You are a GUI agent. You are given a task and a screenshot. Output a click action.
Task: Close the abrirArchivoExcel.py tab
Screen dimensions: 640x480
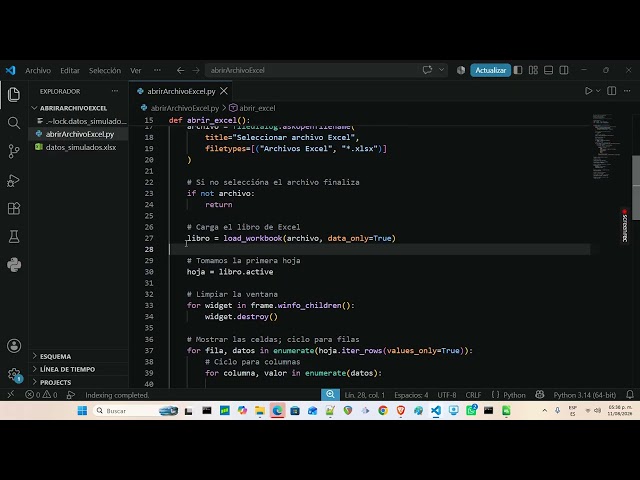224,91
